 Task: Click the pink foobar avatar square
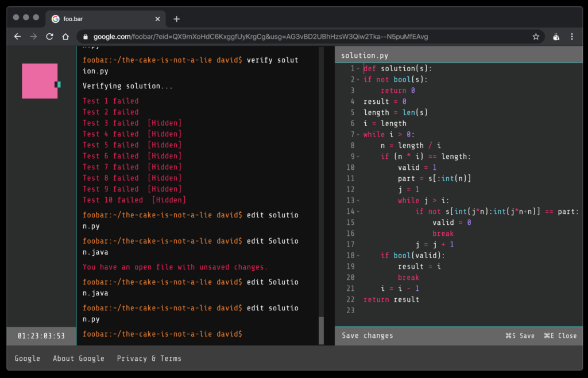click(40, 81)
